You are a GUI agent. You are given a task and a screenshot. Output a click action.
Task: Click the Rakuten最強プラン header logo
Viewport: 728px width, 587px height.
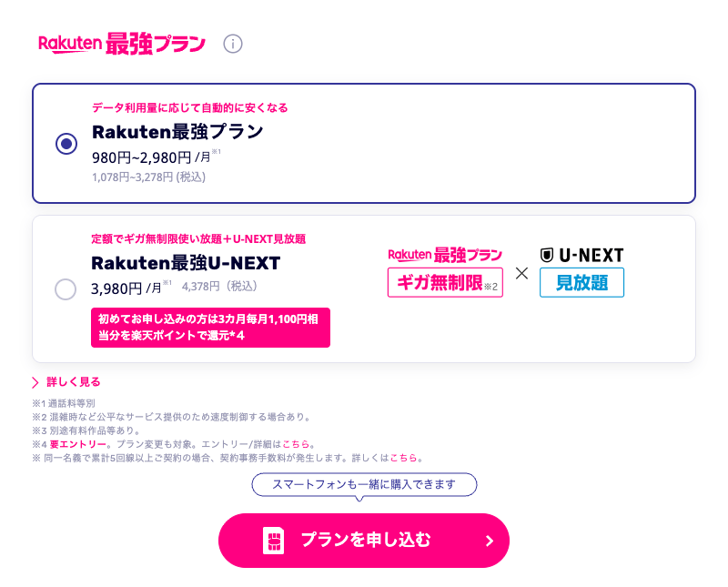tap(122, 44)
